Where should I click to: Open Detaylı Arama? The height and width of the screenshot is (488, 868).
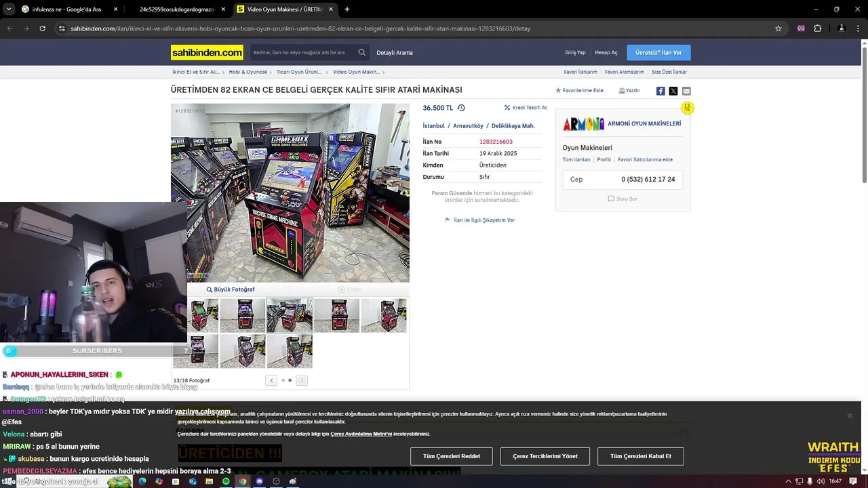click(395, 52)
